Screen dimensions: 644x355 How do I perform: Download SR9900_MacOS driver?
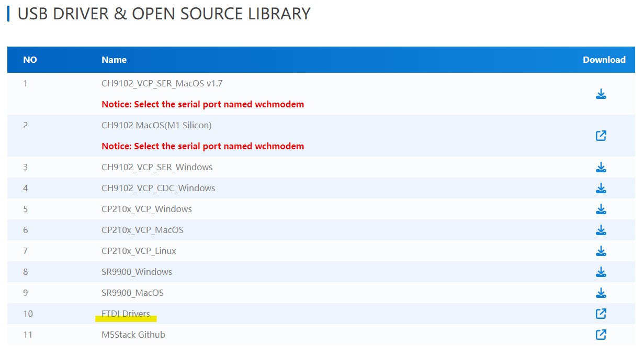[x=601, y=293]
